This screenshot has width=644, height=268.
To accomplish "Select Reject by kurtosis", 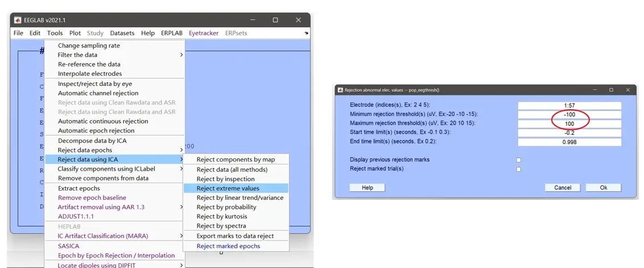I will 236,216.
